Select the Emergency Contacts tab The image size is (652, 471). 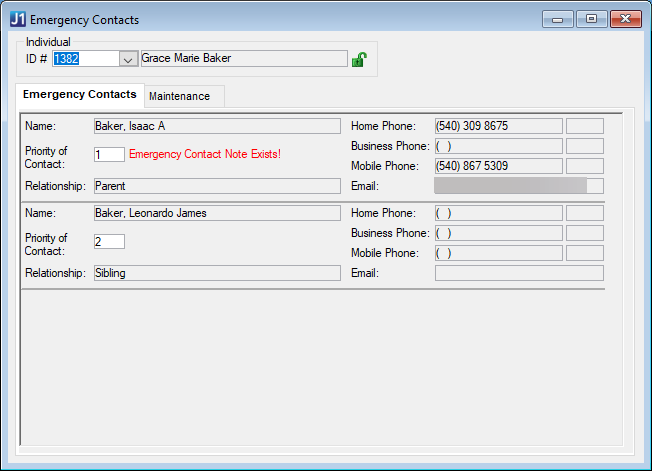tap(80, 95)
